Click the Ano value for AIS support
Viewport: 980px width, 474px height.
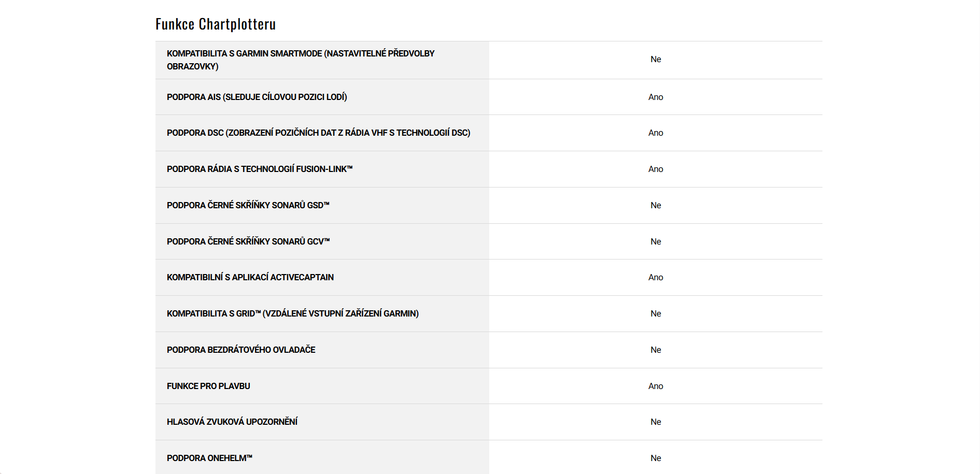coord(656,97)
